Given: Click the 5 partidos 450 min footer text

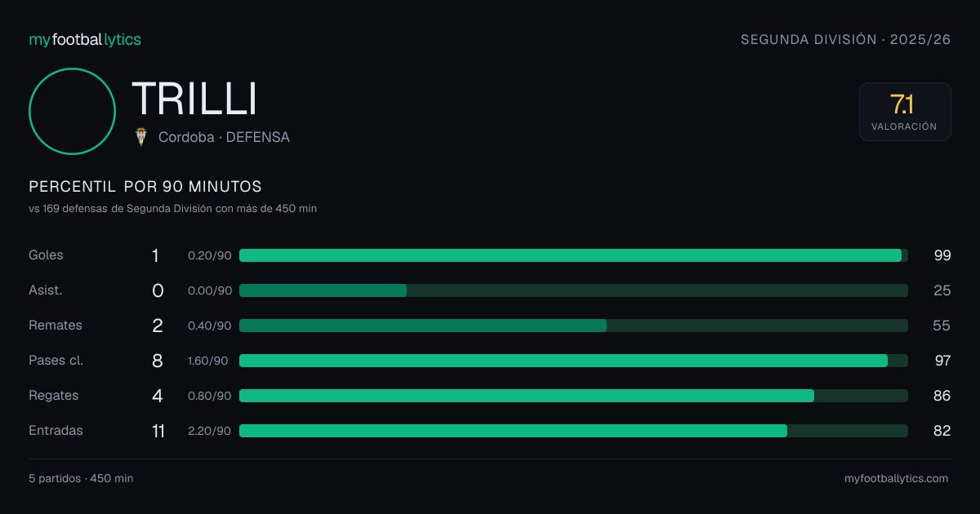Looking at the screenshot, I should tap(81, 479).
